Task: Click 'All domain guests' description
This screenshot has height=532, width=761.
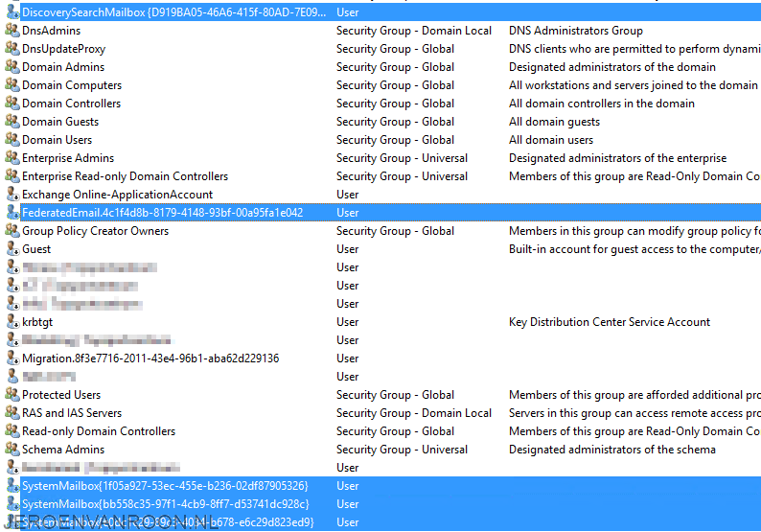Action: point(554,122)
